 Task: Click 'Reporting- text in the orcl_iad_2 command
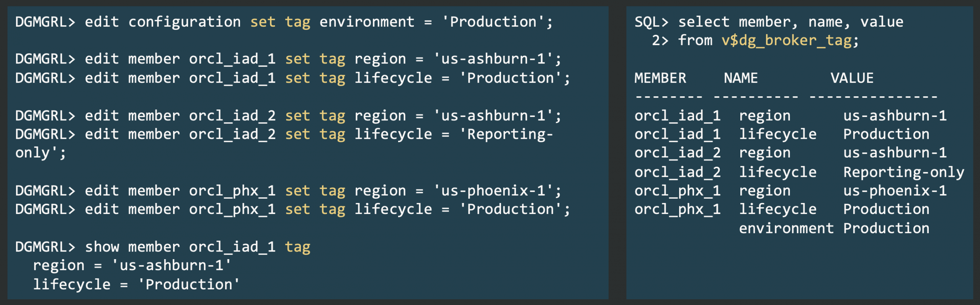(506, 134)
